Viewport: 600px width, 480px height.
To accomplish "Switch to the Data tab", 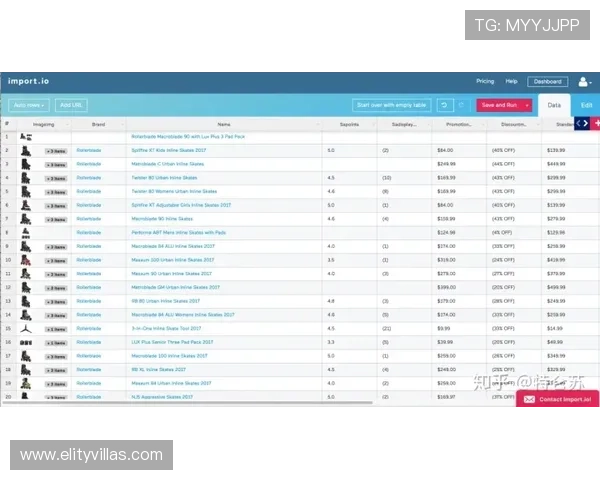I will click(x=554, y=105).
